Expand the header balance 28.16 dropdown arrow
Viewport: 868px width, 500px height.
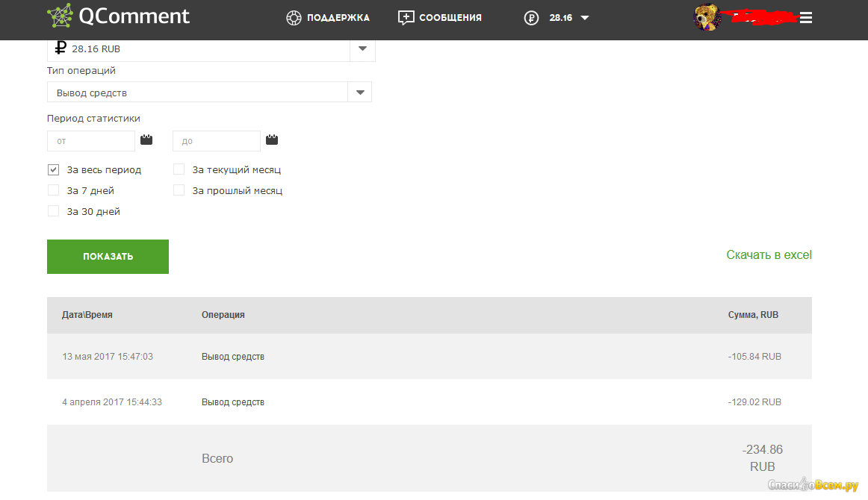pos(585,18)
